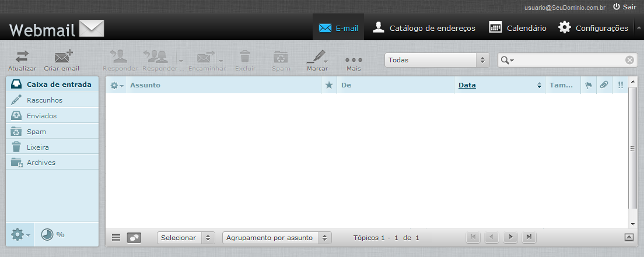
Task: Open the Marcar highlighter tool
Action: pos(316,57)
